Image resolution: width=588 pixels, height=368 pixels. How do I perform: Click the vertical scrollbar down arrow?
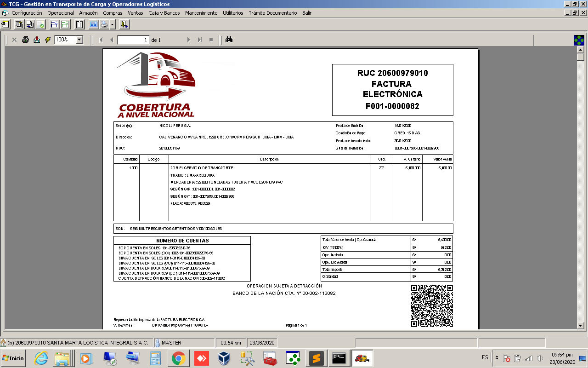(x=580, y=325)
